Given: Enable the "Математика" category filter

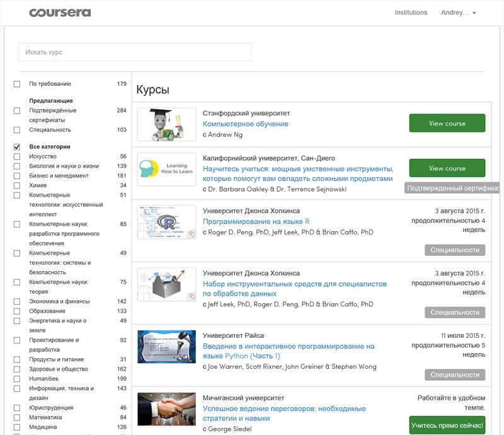Looking at the screenshot, I should [16, 417].
